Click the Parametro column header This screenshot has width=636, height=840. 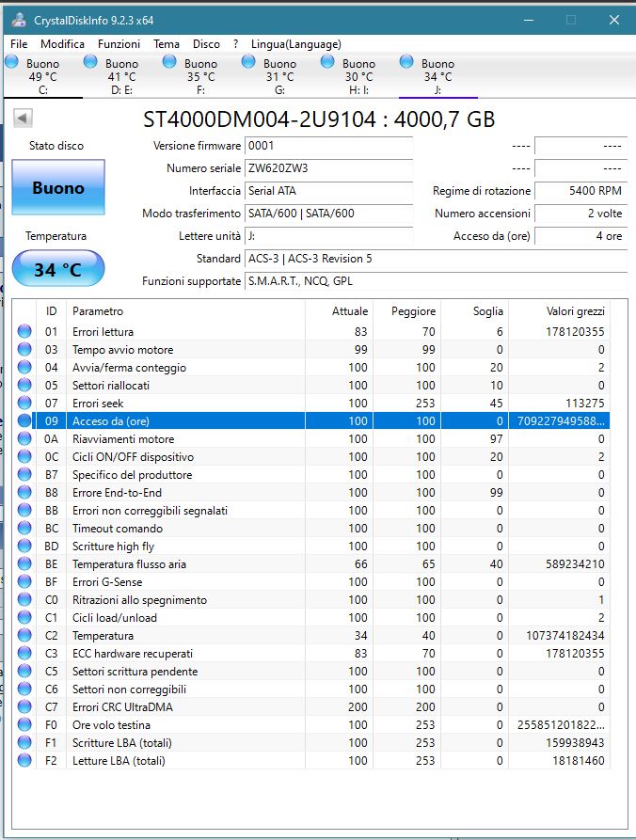pyautogui.click(x=185, y=311)
